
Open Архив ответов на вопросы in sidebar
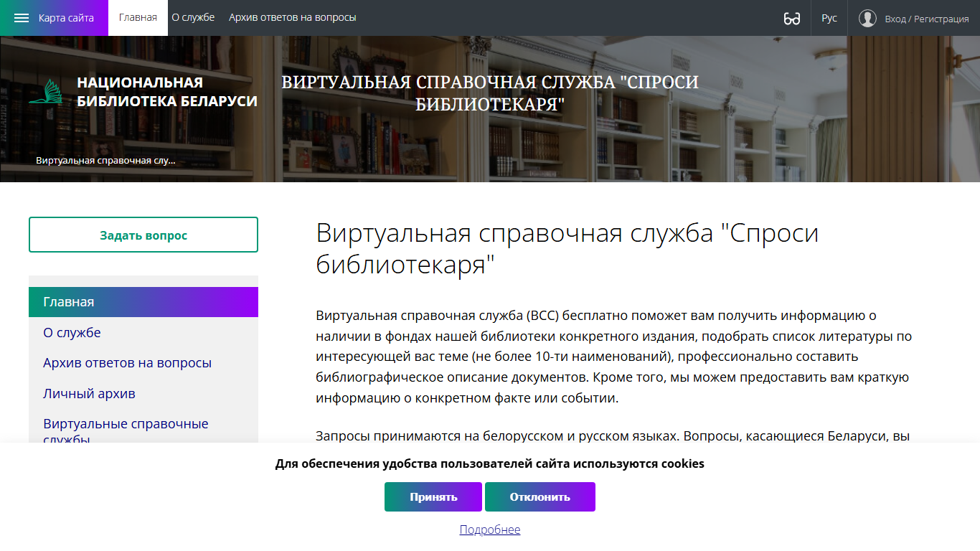coord(127,363)
